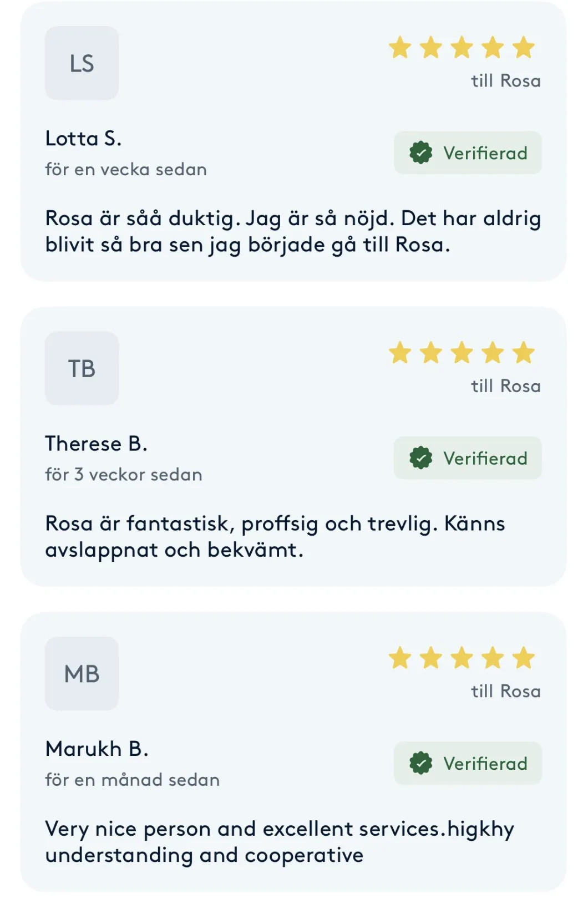
Task: Click the LS avatar initials tile
Action: [x=82, y=63]
